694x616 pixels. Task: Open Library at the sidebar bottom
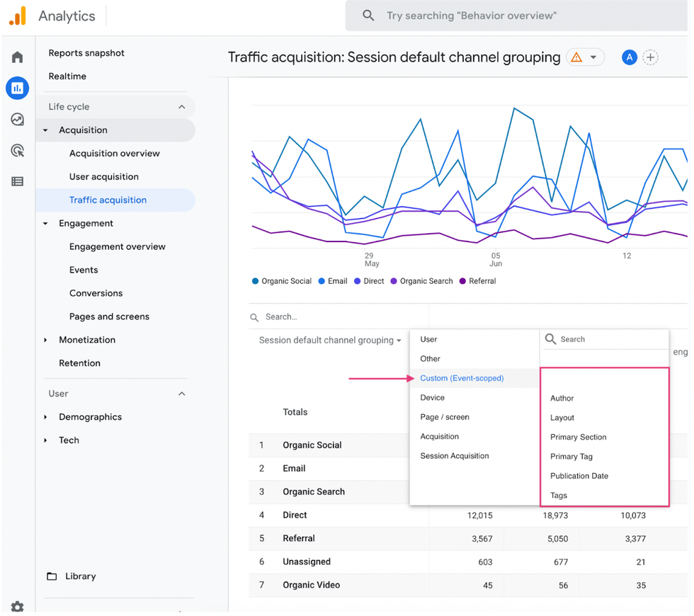click(x=80, y=576)
